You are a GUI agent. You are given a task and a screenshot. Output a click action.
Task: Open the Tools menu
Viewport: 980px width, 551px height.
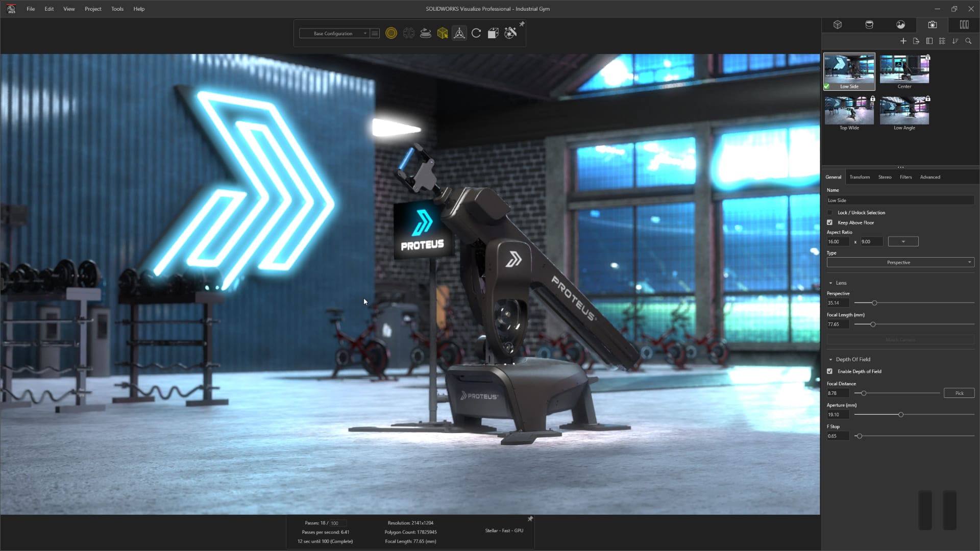tap(117, 9)
